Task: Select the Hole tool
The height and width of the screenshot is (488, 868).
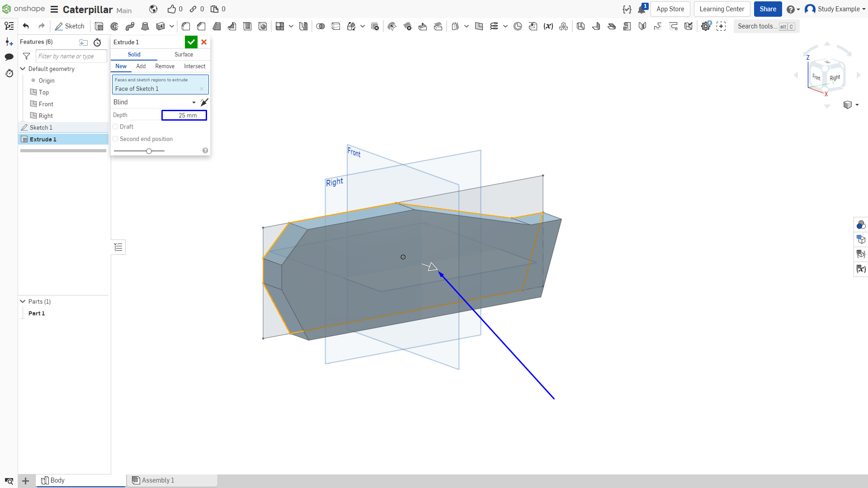Action: [263, 26]
